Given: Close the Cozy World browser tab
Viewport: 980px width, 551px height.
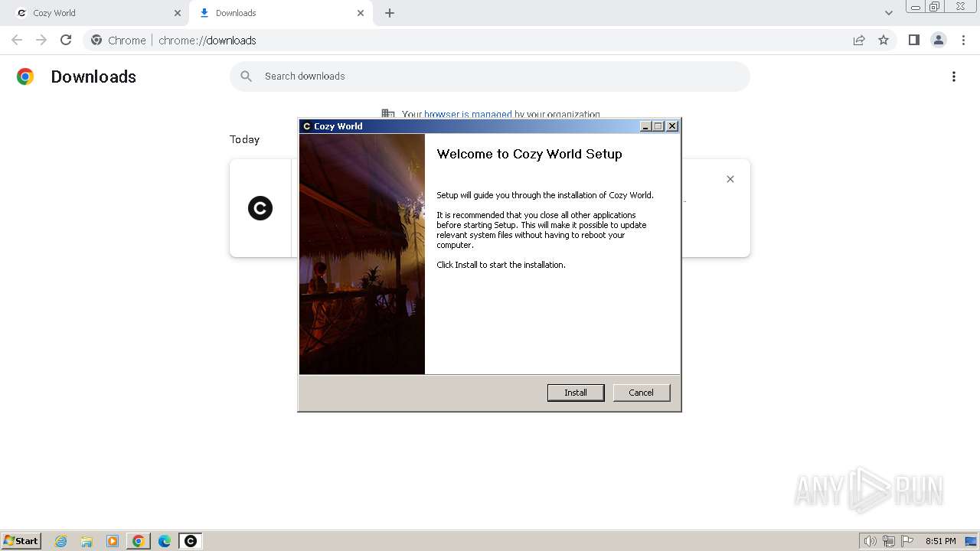Looking at the screenshot, I should click(178, 13).
